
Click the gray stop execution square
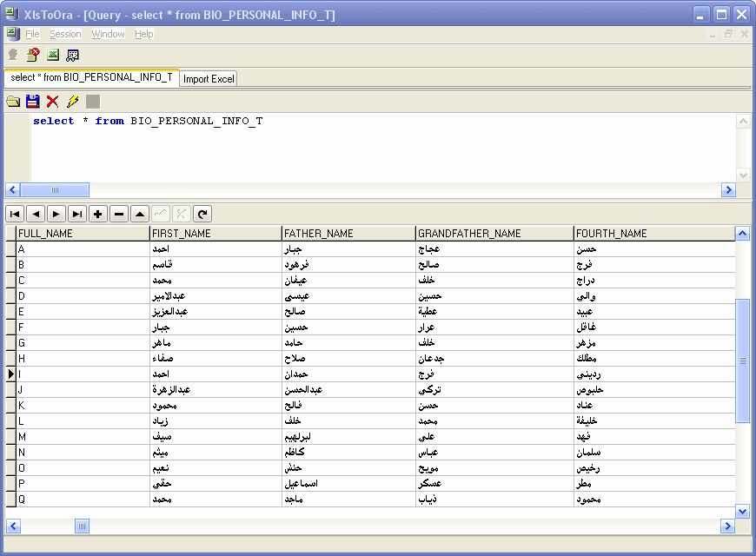[x=93, y=102]
